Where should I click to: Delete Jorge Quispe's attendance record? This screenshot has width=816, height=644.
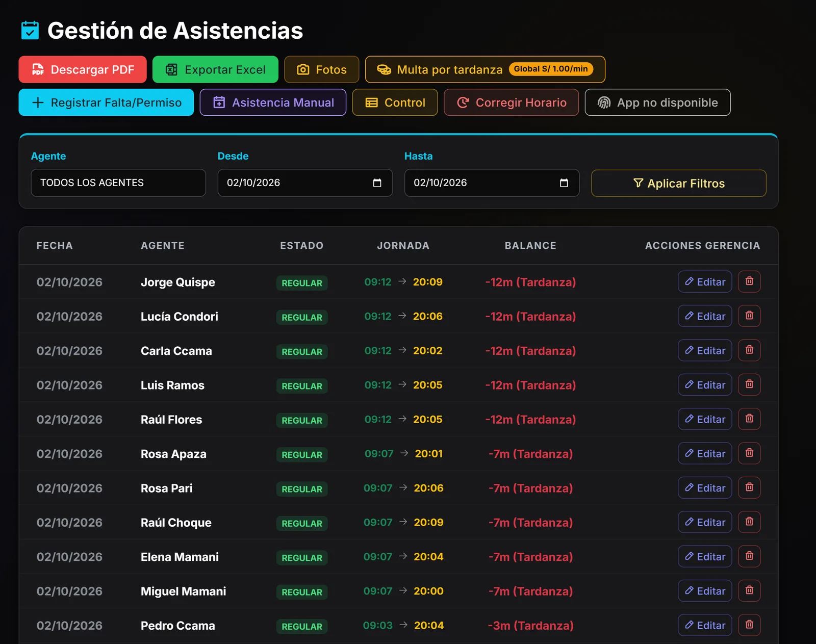tap(749, 281)
